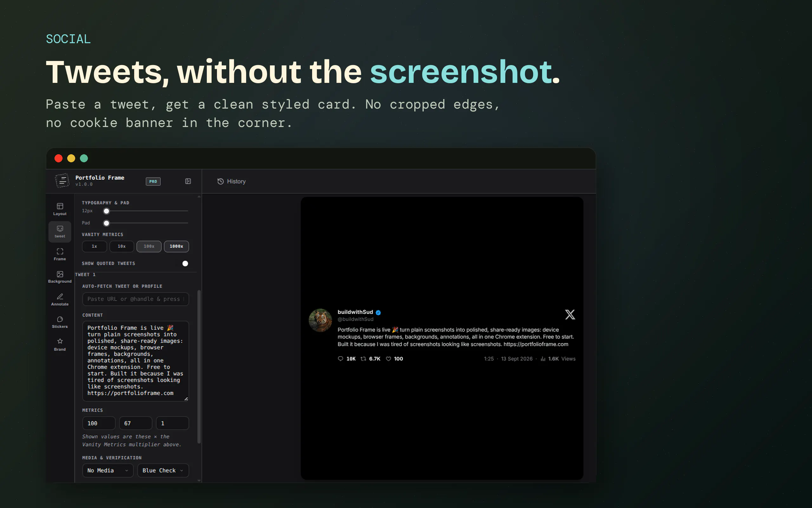The height and width of the screenshot is (508, 812).
Task: Click the yellow minimize dot
Action: (x=71, y=158)
